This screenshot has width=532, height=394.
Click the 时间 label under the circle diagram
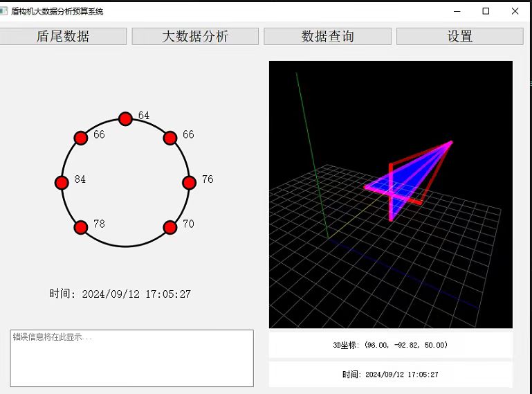point(120,294)
